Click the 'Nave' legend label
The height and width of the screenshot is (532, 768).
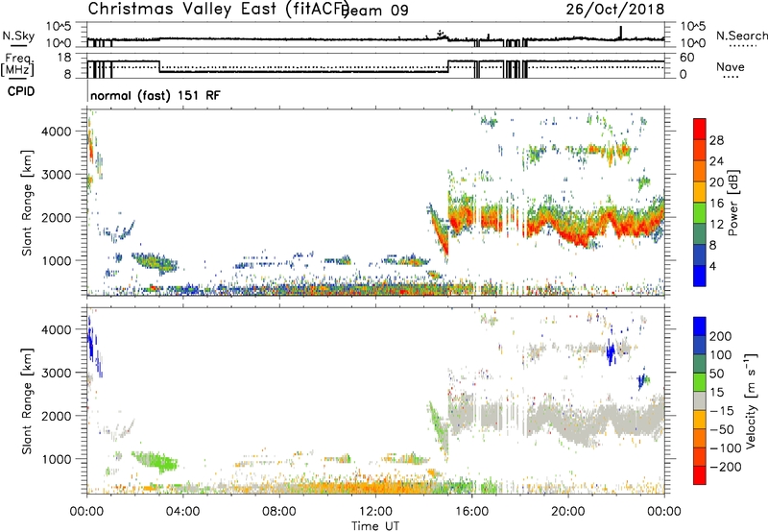pos(731,66)
